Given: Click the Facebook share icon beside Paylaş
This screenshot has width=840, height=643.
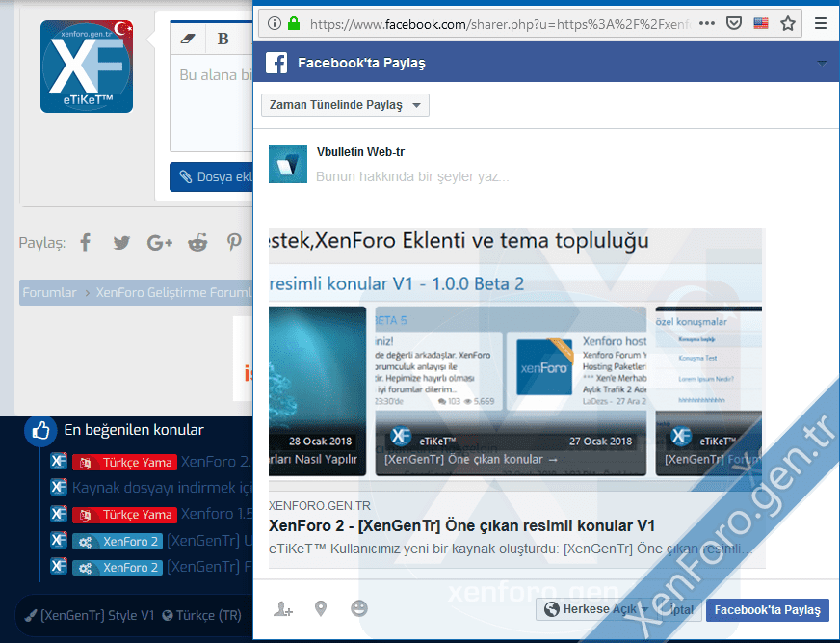Looking at the screenshot, I should click(x=86, y=243).
